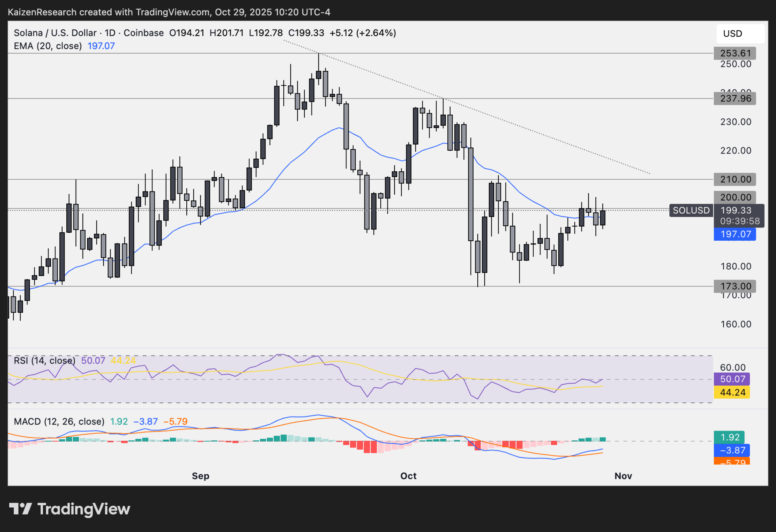Click the yellow 44.24 RSI average tag
Viewport: 776px width, 532px height.
point(732,392)
